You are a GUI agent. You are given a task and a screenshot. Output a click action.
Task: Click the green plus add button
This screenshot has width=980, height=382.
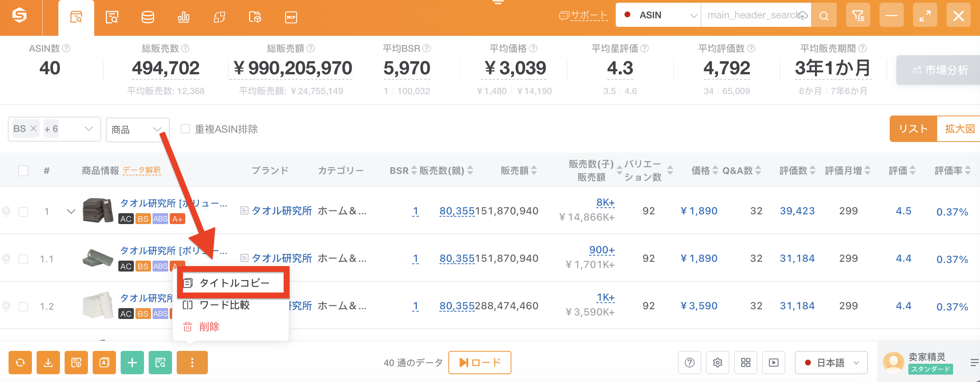pos(132,363)
